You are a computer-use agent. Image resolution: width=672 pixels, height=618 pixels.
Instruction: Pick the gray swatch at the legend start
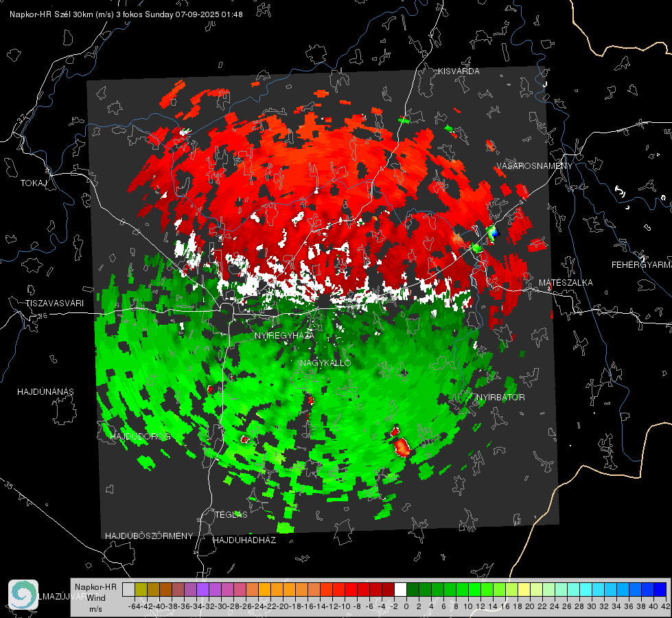pyautogui.click(x=128, y=589)
